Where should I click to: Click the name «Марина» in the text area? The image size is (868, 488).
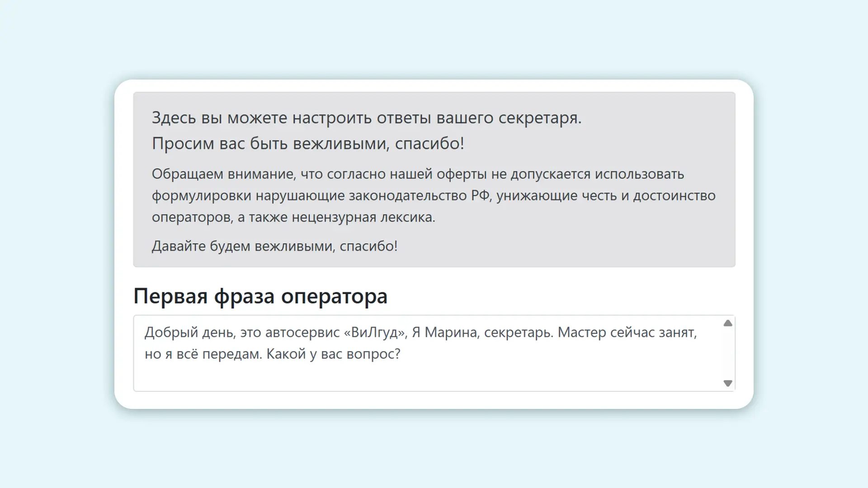point(452,332)
